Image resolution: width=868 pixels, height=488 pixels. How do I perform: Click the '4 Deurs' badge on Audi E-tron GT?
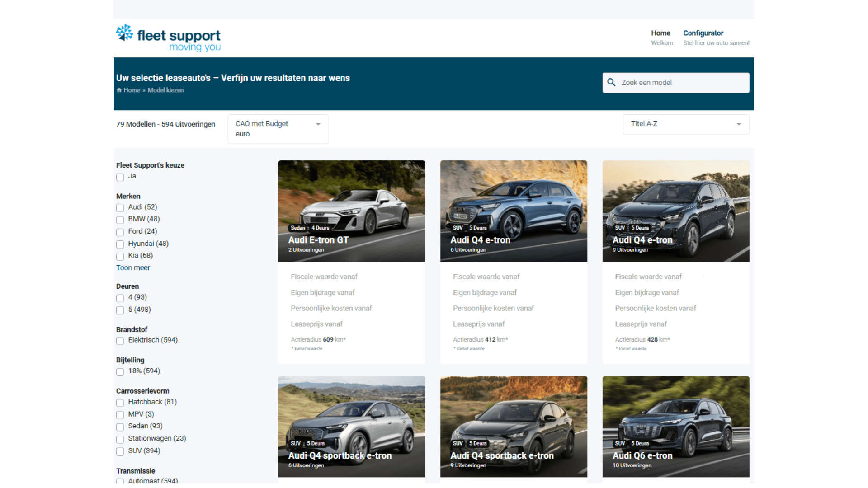coord(320,228)
